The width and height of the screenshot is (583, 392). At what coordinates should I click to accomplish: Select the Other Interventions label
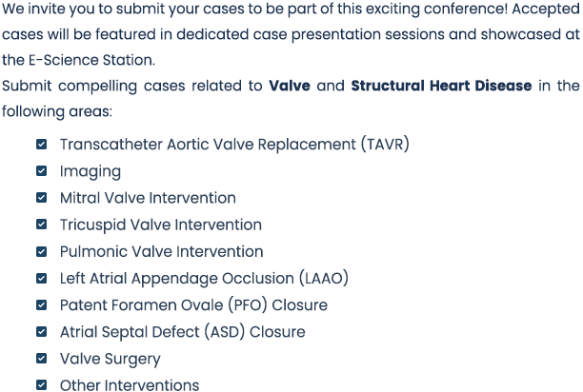pos(130,385)
